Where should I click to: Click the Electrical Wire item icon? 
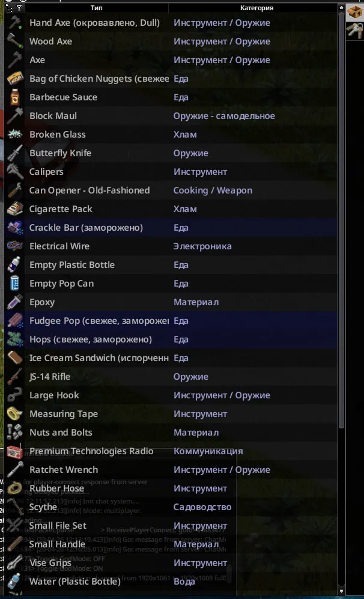pyautogui.click(x=14, y=246)
